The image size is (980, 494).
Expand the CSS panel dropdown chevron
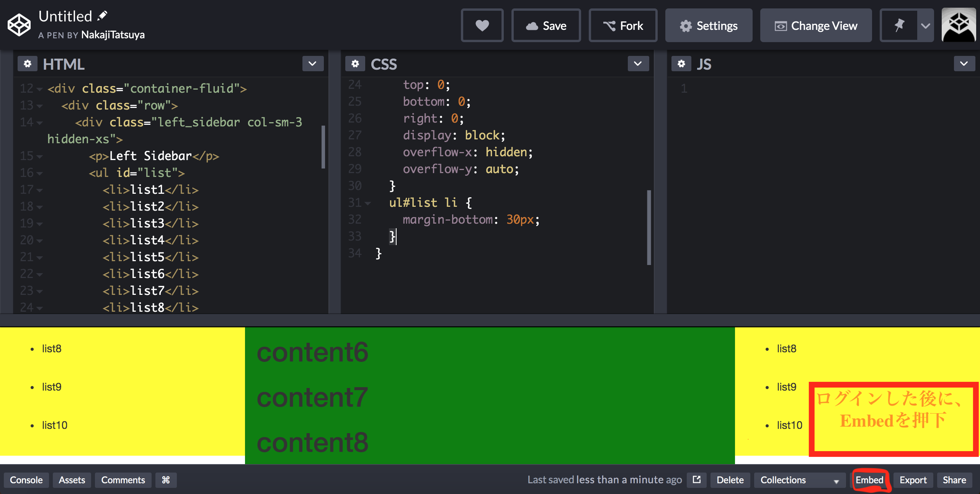pos(638,64)
